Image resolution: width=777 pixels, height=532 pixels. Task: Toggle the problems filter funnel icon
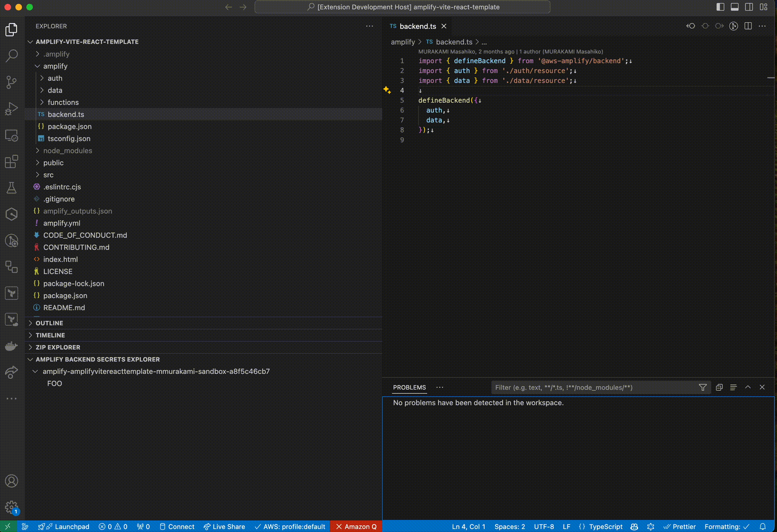coord(703,388)
